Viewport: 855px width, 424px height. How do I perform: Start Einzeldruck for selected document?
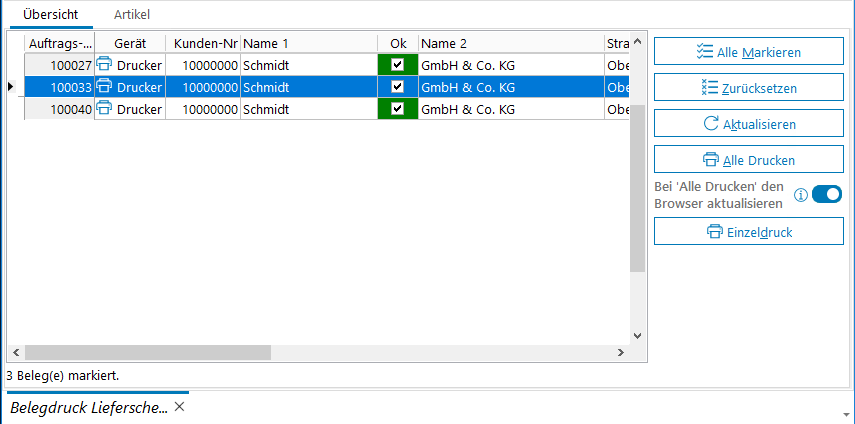[749, 232]
